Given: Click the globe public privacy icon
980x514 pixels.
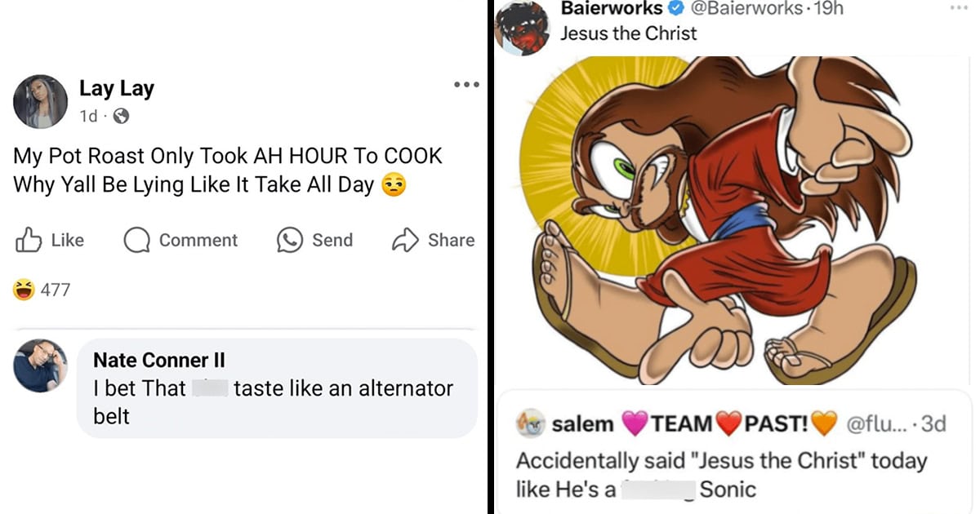Looking at the screenshot, I should 121,117.
